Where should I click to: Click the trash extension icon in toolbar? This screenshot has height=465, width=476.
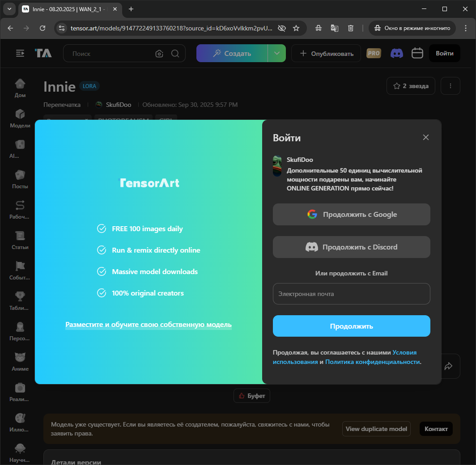(351, 28)
